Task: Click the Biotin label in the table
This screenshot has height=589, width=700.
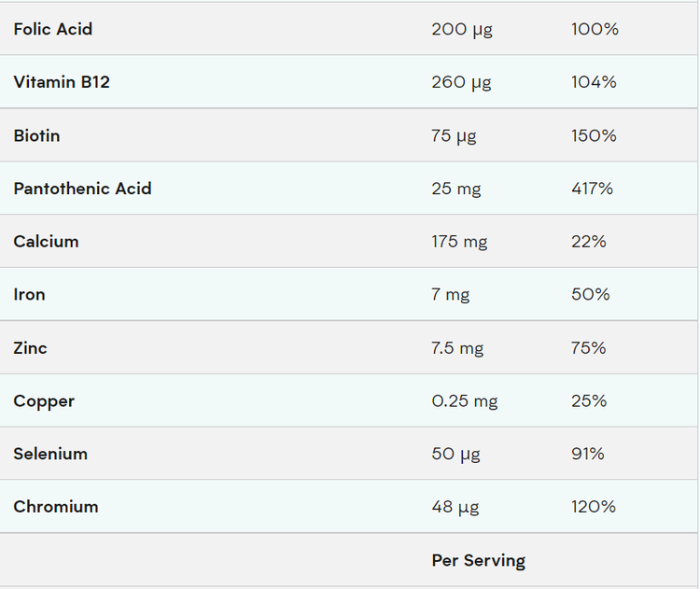Action: tap(36, 135)
